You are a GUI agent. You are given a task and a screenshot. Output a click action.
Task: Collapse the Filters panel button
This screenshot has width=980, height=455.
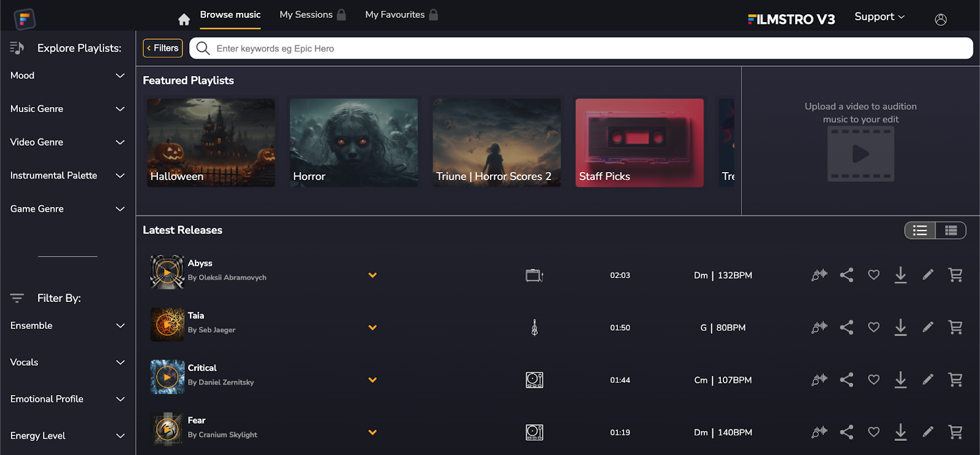[x=163, y=48]
